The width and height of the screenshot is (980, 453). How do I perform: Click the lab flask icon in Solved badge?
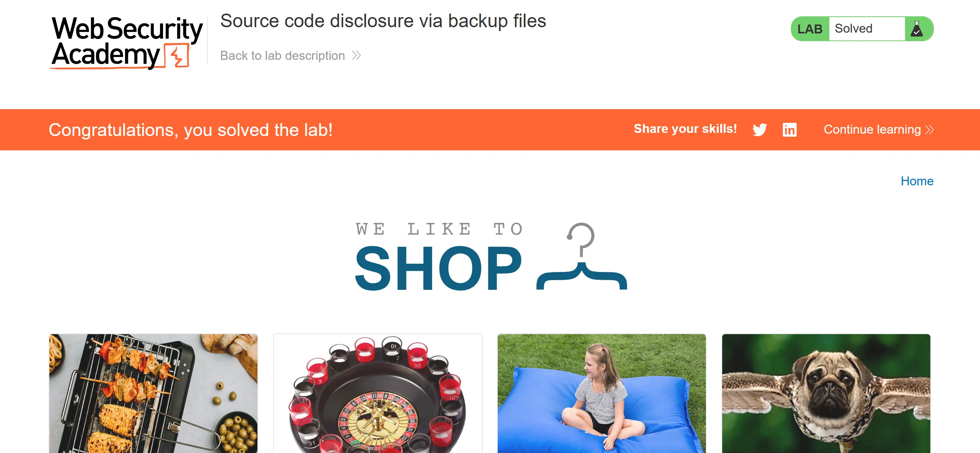[x=917, y=29]
